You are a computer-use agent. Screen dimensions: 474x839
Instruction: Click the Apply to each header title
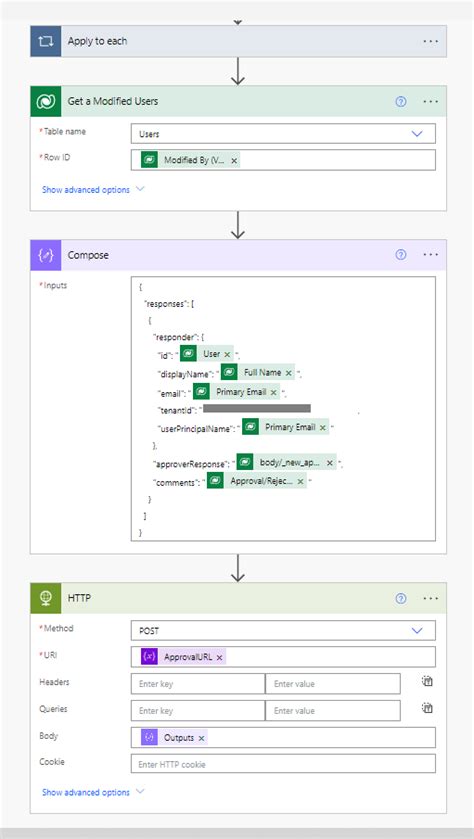point(97,41)
